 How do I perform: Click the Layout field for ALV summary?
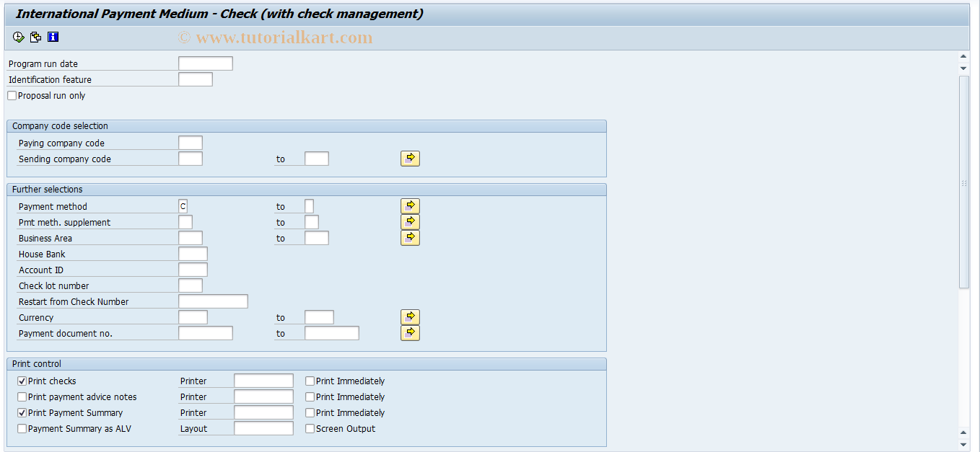click(263, 428)
